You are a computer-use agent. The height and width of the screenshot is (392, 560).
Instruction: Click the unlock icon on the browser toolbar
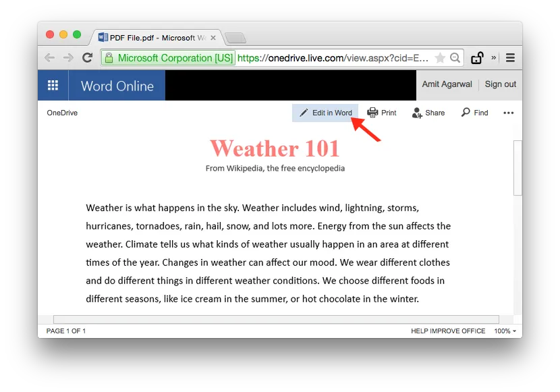478,57
